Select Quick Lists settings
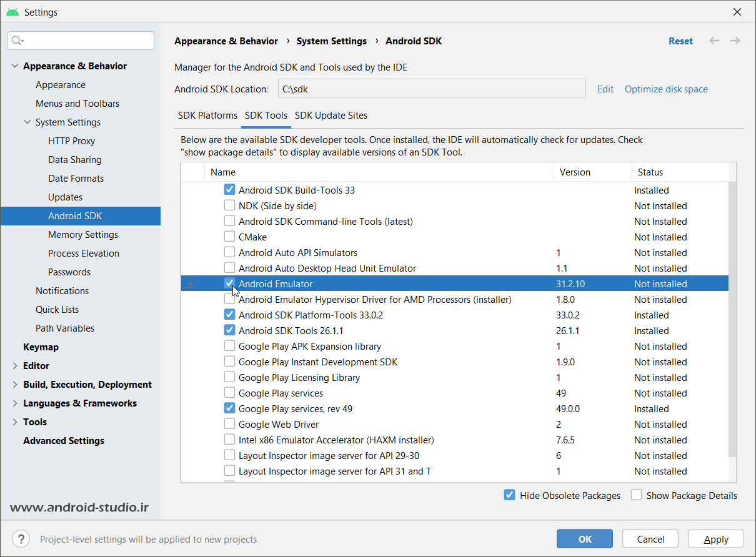The image size is (756, 557). coord(57,310)
